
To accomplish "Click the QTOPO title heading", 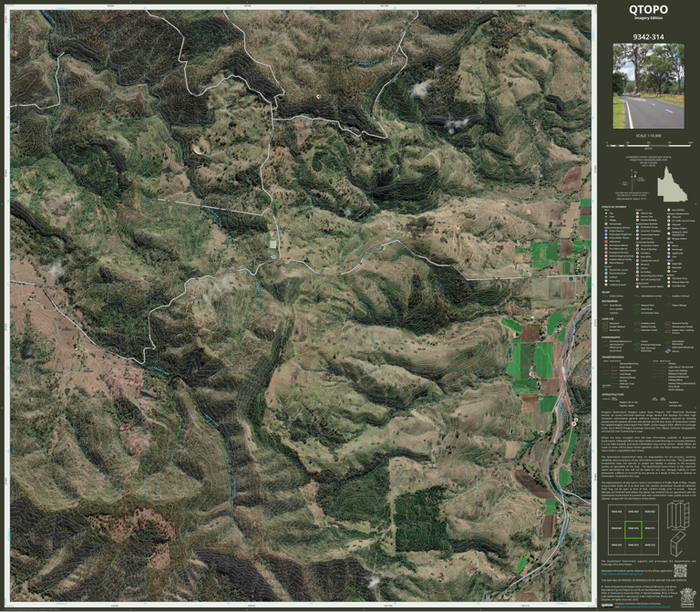I will tap(648, 9).
